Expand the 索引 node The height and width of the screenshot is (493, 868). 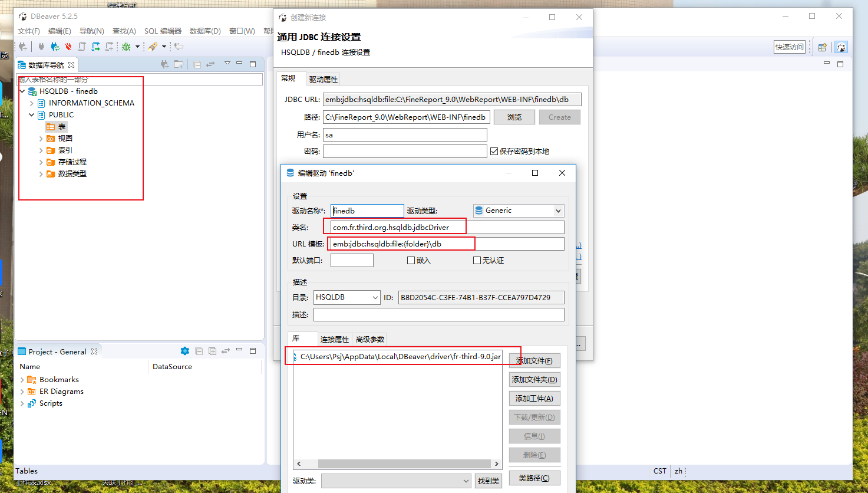(x=41, y=150)
